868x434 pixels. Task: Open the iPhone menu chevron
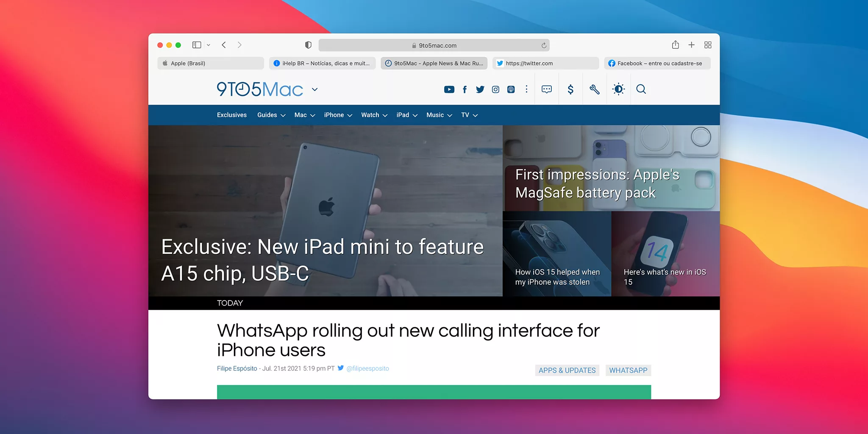(350, 115)
